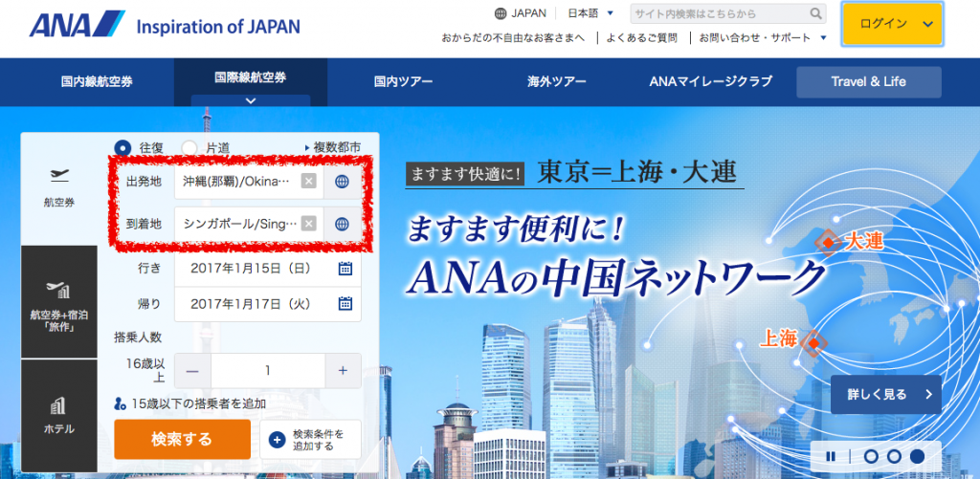Open おからだの不自由なお客さまへ link

tap(513, 38)
